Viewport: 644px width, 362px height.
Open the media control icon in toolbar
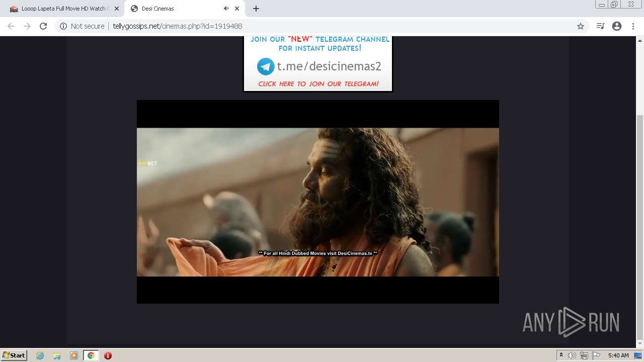click(600, 26)
